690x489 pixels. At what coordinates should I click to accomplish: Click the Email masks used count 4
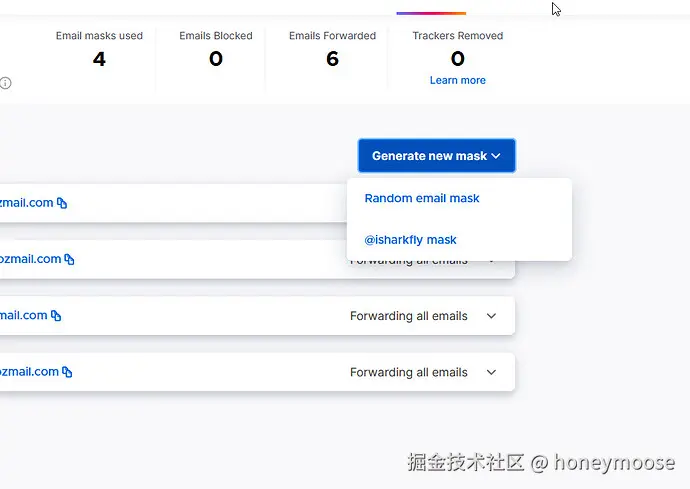pos(99,59)
